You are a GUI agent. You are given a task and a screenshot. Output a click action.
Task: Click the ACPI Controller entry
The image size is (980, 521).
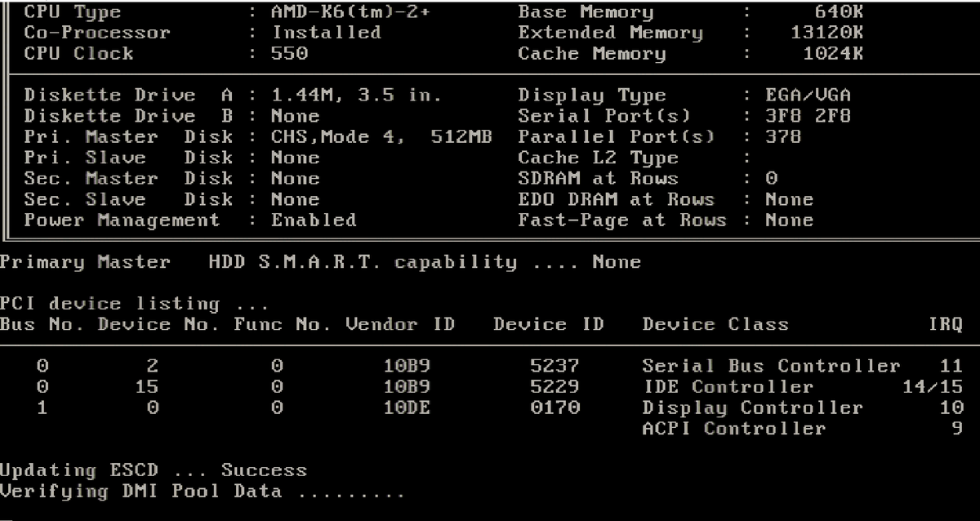coord(733,429)
